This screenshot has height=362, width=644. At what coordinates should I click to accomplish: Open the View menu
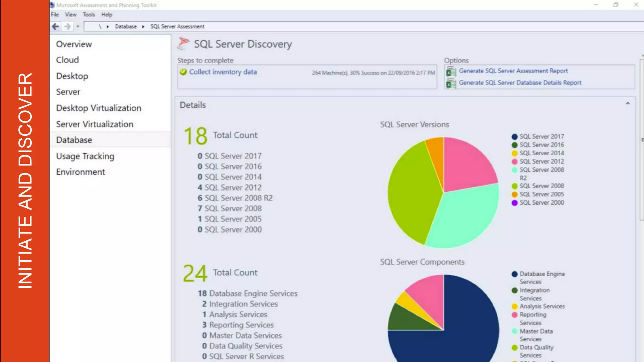click(71, 14)
